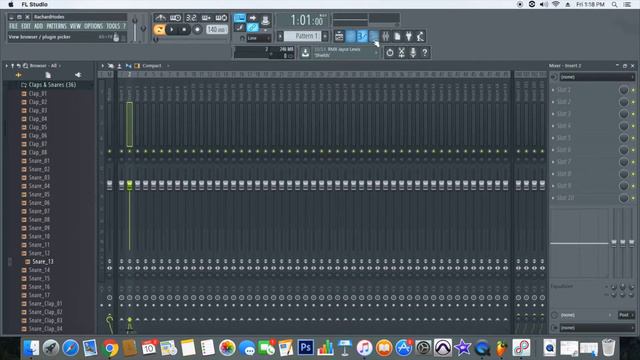The image size is (640, 360).
Task: Click Slot 2 mix level knob
Action: [624, 102]
